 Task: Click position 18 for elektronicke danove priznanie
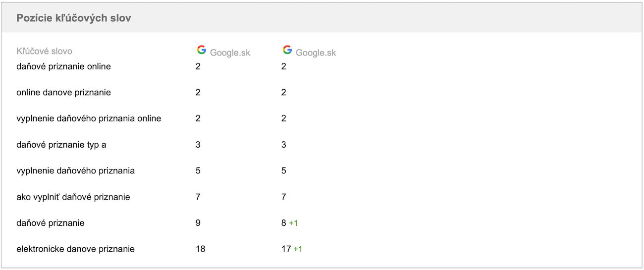[201, 249]
